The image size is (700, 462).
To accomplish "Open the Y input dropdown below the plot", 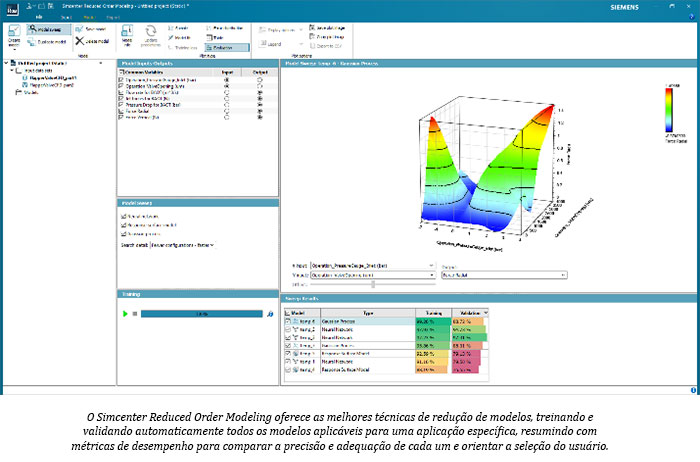I will (x=373, y=275).
